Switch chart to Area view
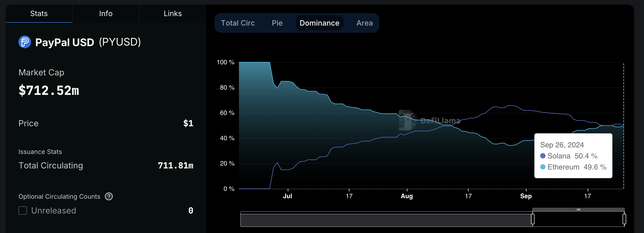Screen dimensions: 644x233 (364, 23)
